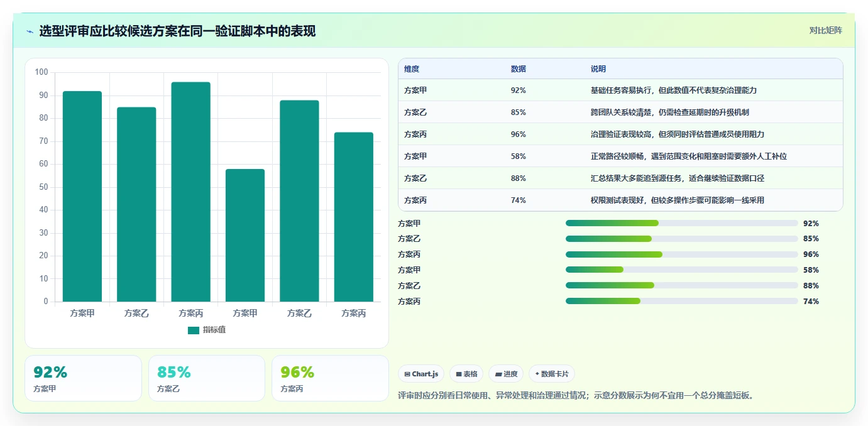Click the 方案甲 table cell in the 92% row
The height and width of the screenshot is (426, 868).
click(415, 90)
